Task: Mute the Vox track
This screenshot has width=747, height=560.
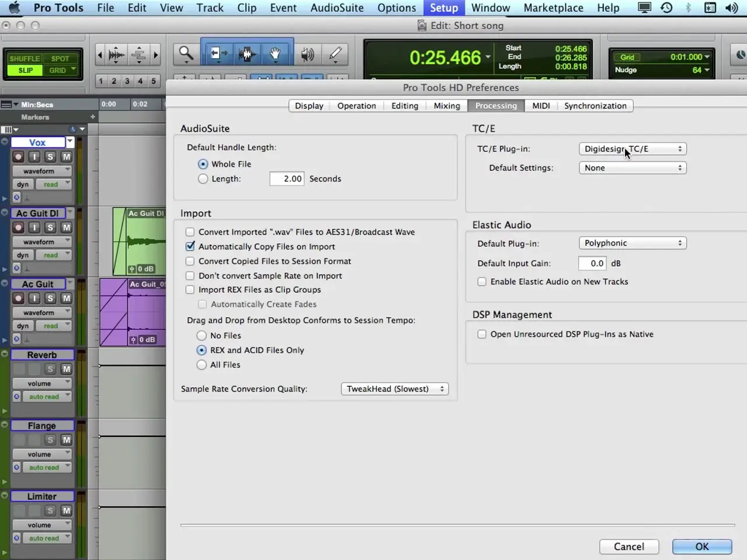Action: [x=67, y=156]
